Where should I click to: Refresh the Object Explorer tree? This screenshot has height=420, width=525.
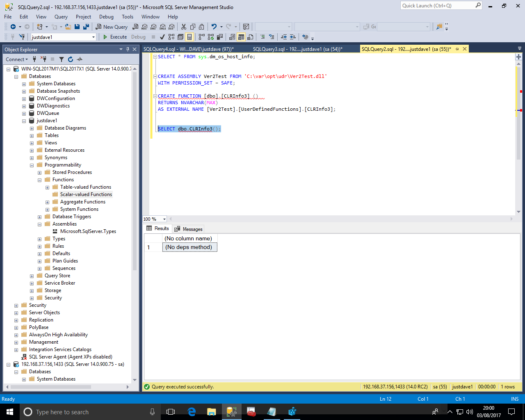coord(71,59)
